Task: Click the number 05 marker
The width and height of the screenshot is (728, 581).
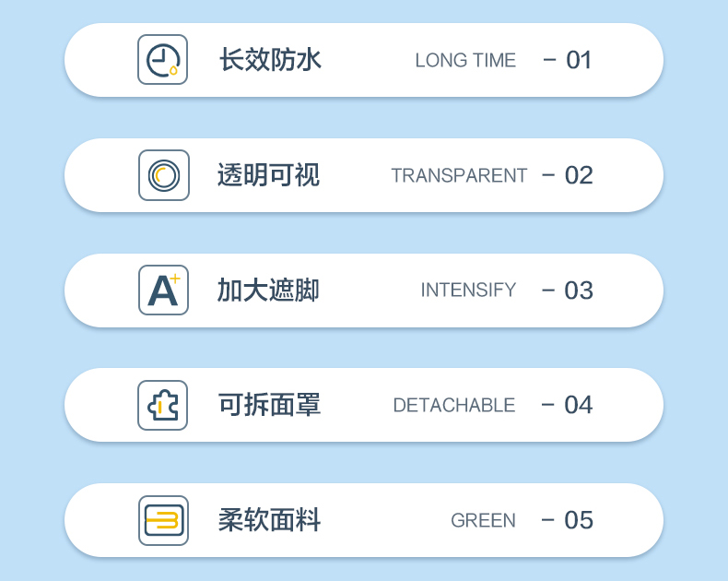Action: coord(579,520)
